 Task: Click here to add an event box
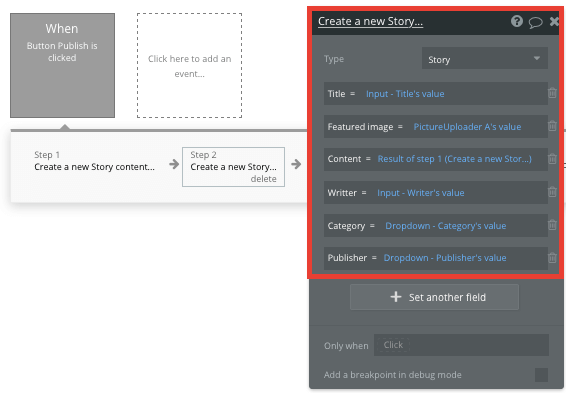coord(190,65)
